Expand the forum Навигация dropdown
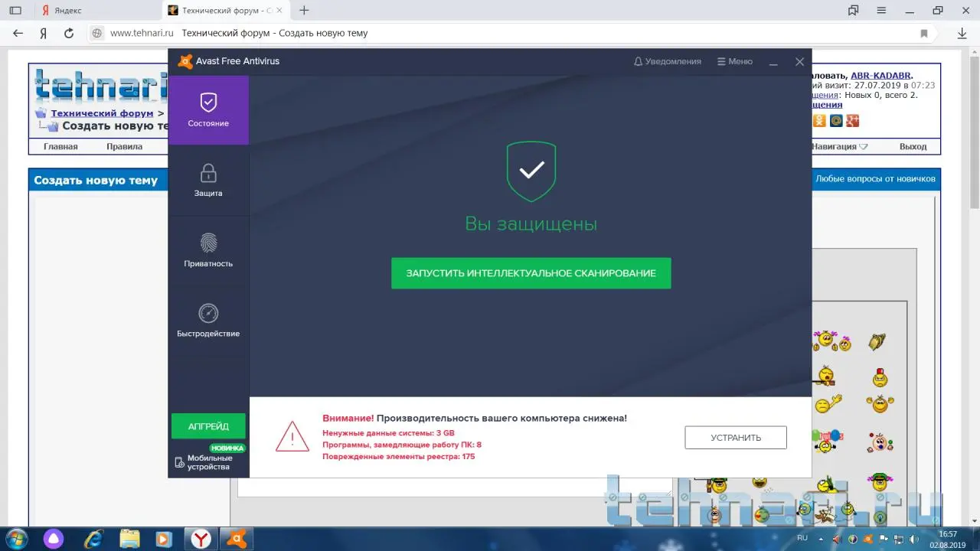 [x=839, y=146]
